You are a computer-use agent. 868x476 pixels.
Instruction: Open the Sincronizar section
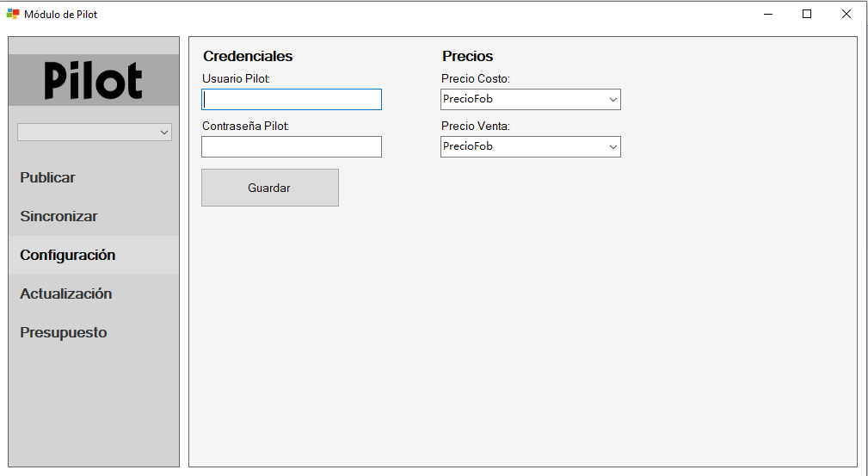point(58,217)
